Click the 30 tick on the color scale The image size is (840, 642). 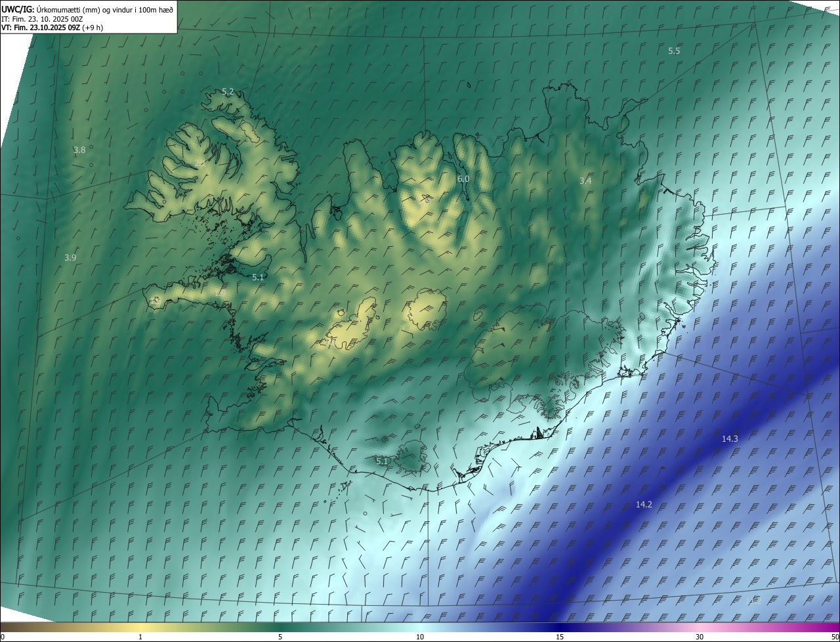coord(700,637)
